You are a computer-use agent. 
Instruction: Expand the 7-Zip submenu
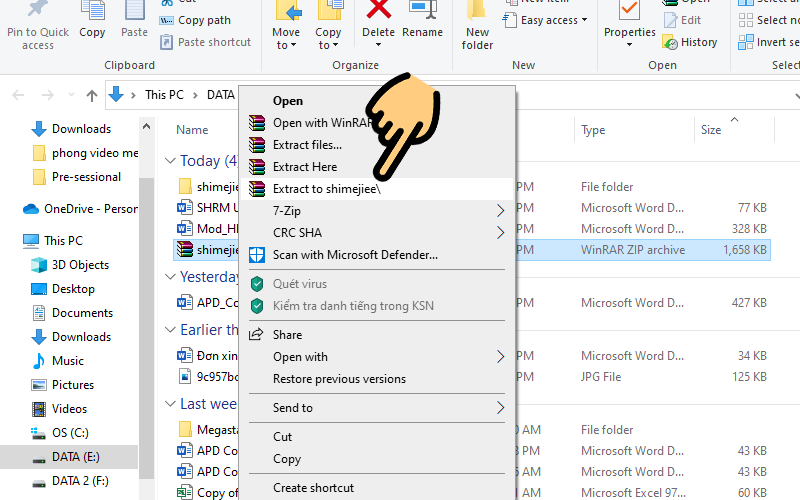click(377, 211)
